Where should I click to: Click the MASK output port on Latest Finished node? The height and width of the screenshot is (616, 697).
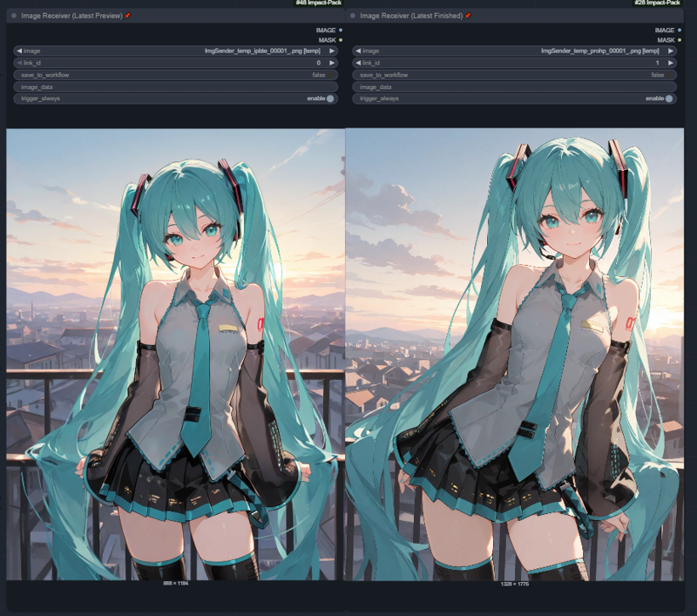click(680, 40)
